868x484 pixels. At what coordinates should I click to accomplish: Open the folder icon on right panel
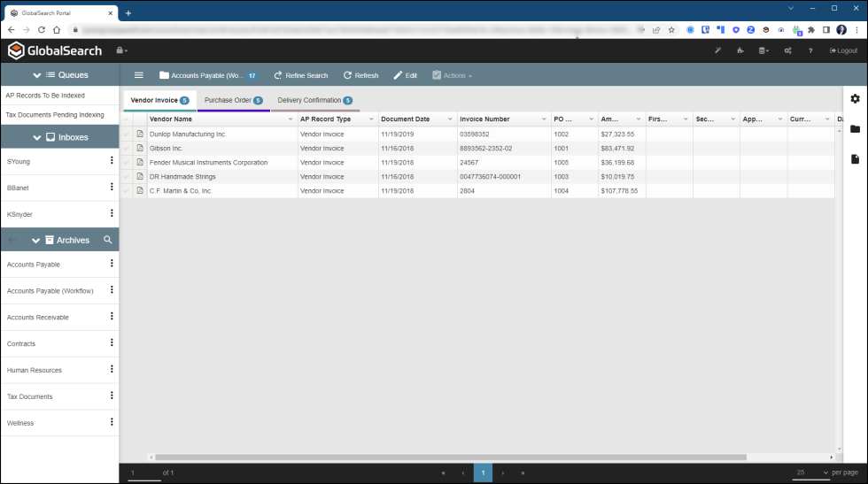point(856,129)
